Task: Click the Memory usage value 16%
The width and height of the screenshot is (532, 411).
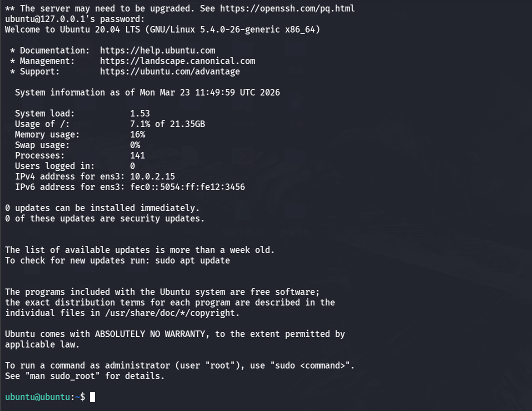Action: 137,134
